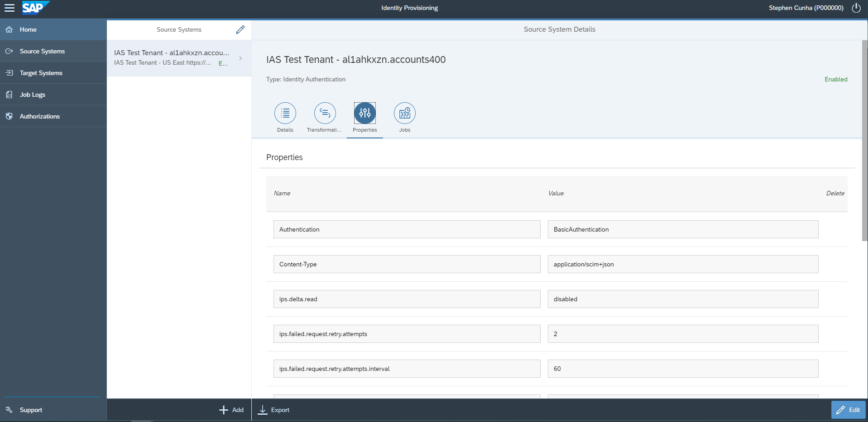Click the Delete column header
Screen dimensions: 868x422
coord(835,193)
